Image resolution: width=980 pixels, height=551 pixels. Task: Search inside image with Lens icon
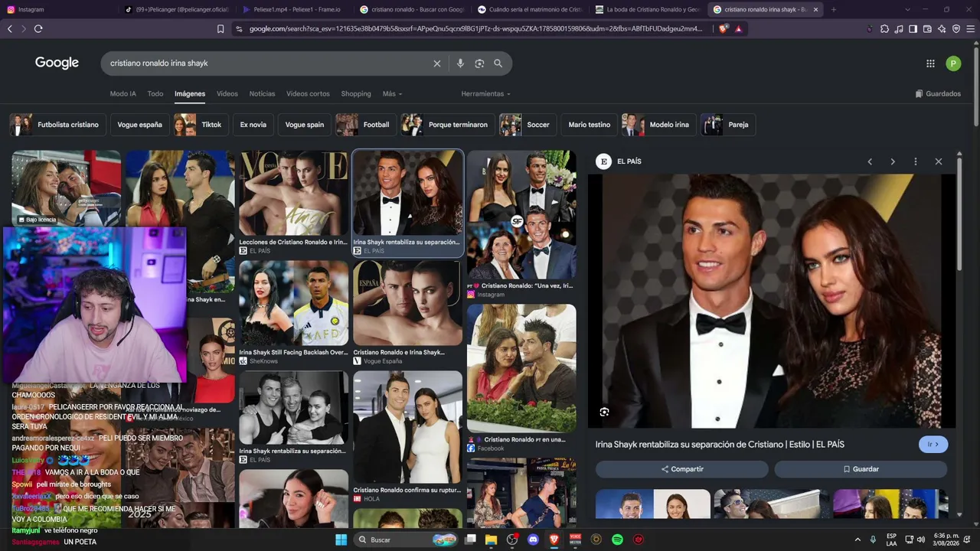click(x=604, y=412)
